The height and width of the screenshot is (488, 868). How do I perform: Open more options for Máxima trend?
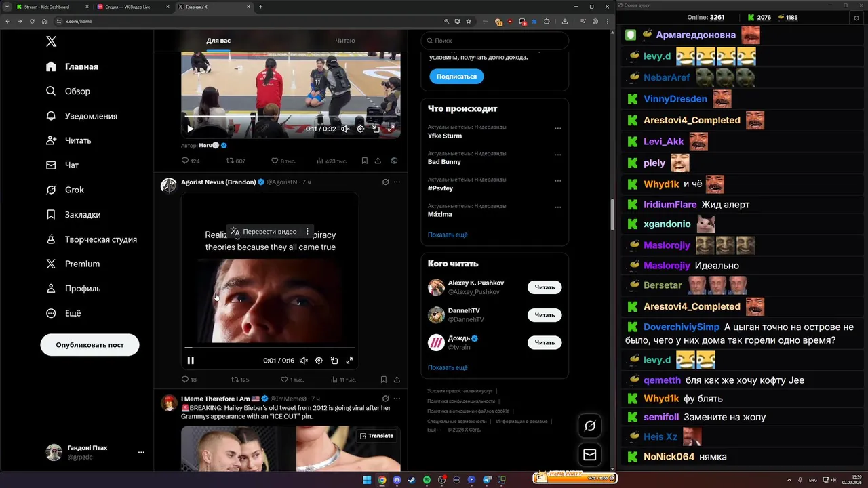click(558, 207)
